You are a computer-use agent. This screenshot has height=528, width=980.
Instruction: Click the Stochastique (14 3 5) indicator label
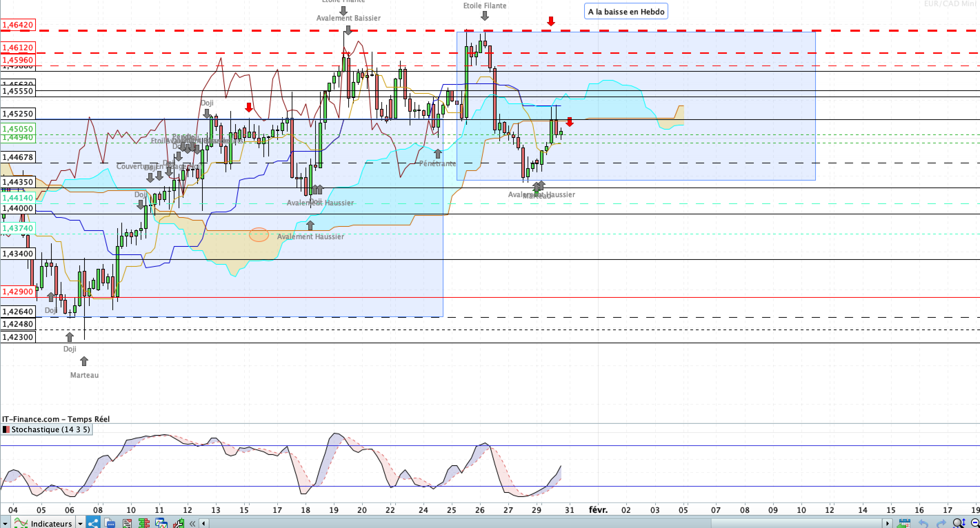47,429
